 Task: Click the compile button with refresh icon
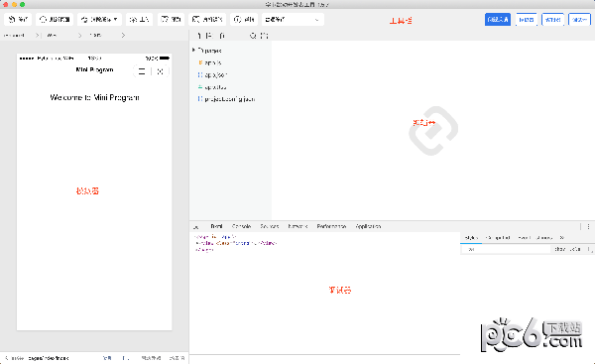[18, 20]
